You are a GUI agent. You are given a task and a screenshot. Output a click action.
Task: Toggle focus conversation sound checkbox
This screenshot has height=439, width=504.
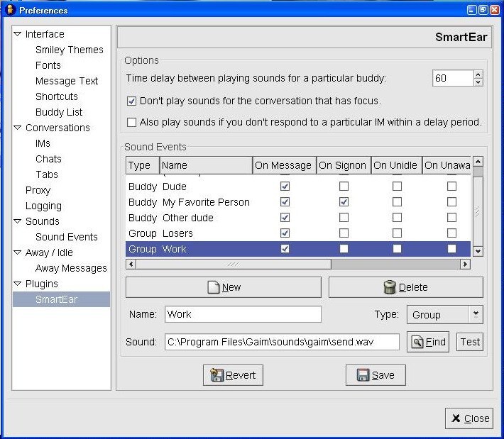click(131, 101)
